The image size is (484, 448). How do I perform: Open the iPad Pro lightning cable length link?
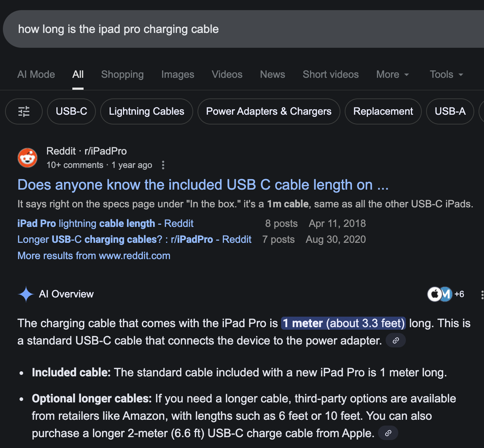[x=105, y=224]
